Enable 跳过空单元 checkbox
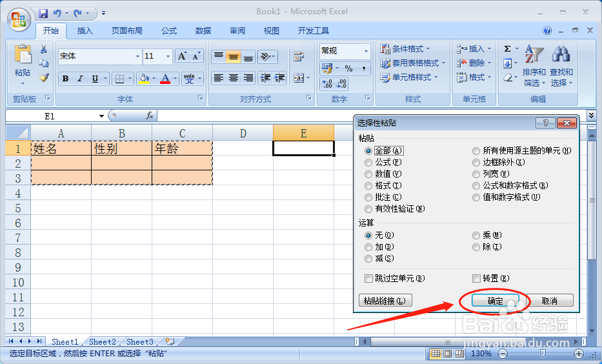 tap(368, 278)
